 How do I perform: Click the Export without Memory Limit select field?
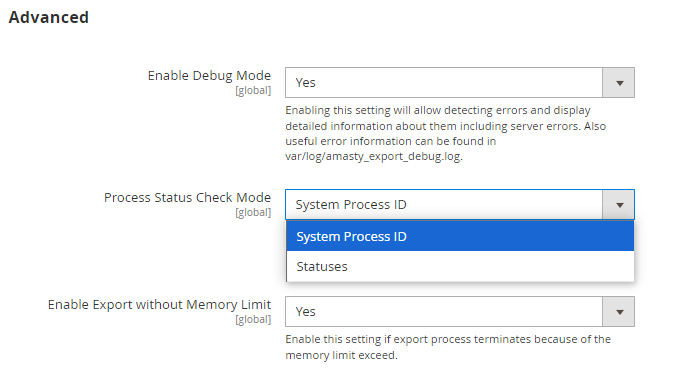460,311
